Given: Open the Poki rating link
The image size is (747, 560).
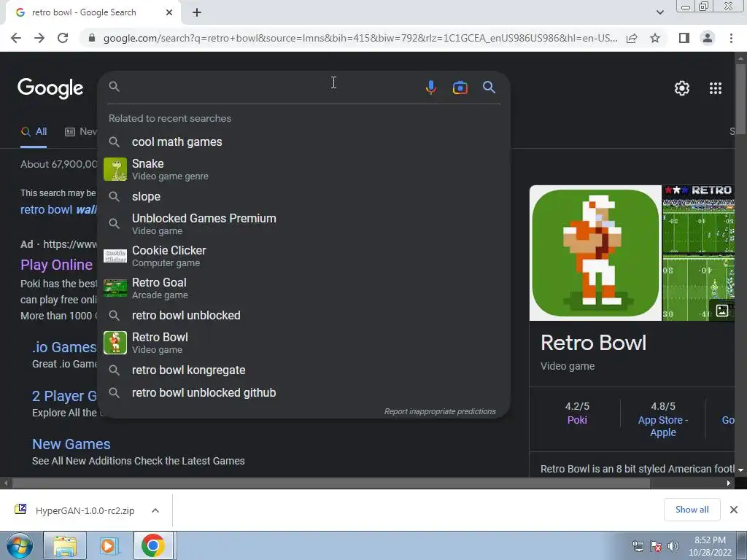Looking at the screenshot, I should 577,420.
